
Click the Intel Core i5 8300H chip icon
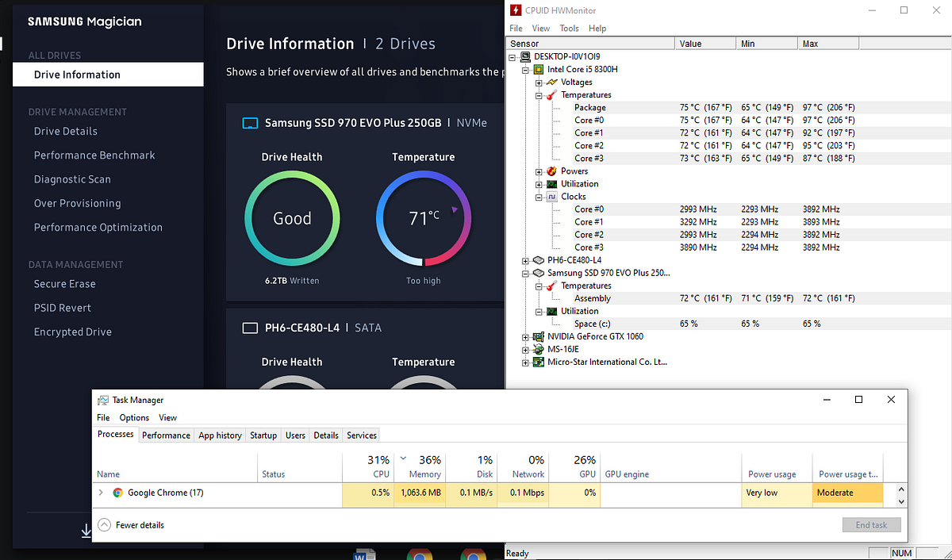click(x=539, y=70)
